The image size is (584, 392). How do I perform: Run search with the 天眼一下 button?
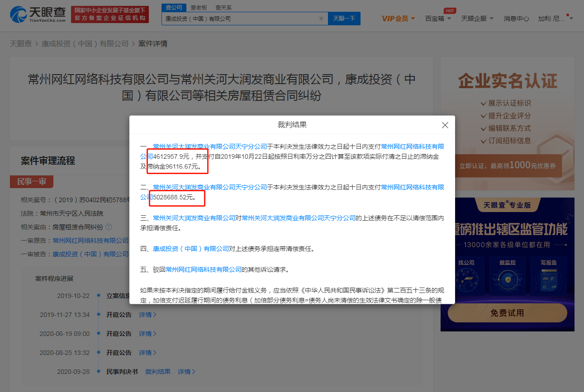click(x=344, y=19)
